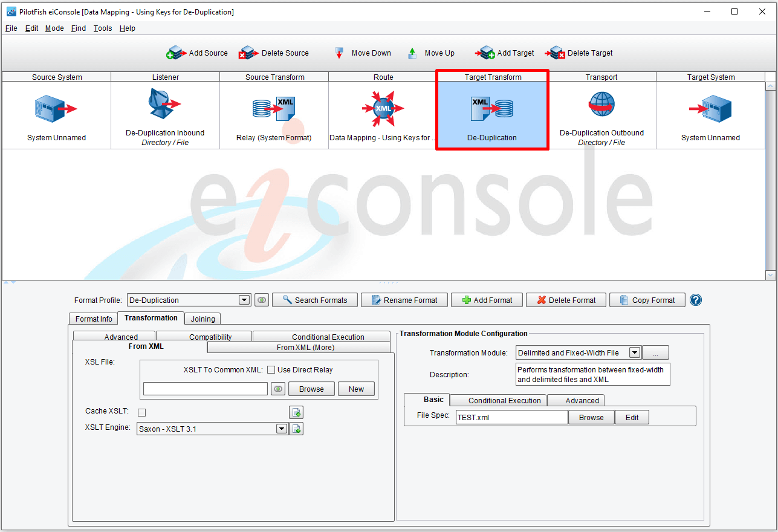This screenshot has height=532, width=778.
Task: Open the From XML (More) tab
Action: pos(299,347)
